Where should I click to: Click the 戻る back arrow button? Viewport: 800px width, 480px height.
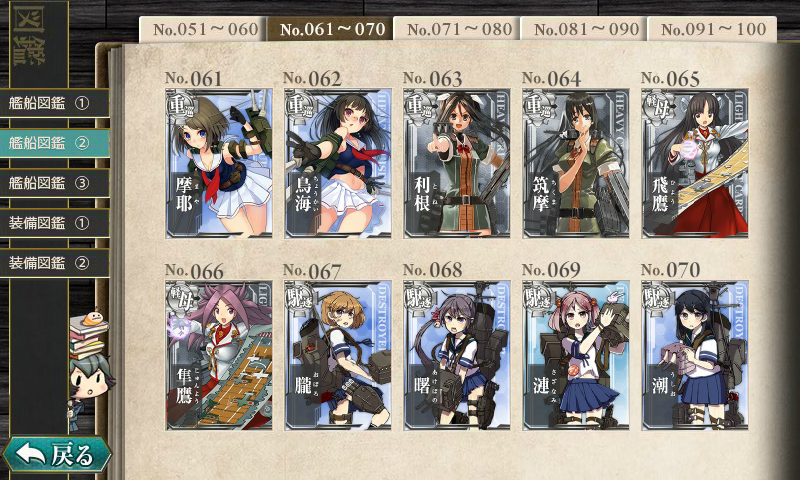tap(56, 453)
